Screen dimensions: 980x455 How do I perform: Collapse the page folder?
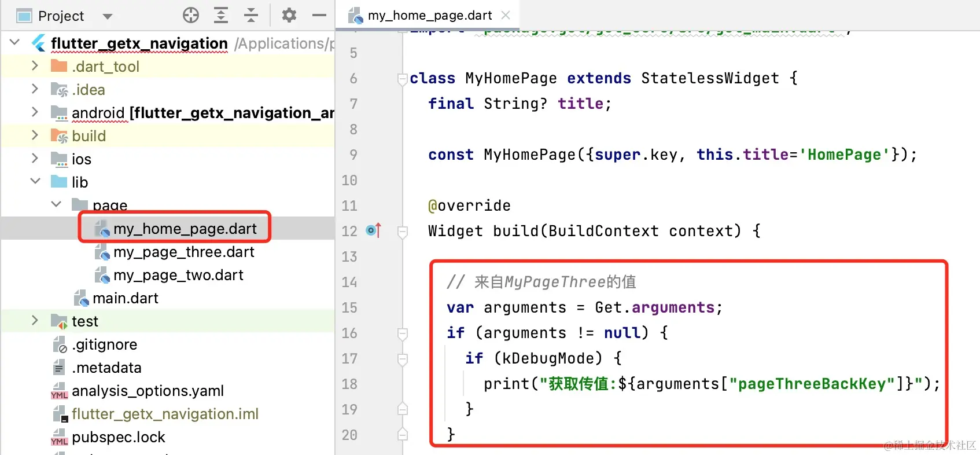coord(56,205)
